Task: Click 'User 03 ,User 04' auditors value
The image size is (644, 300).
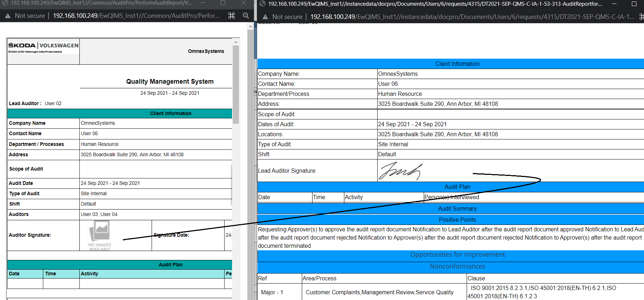Action: 99,214
